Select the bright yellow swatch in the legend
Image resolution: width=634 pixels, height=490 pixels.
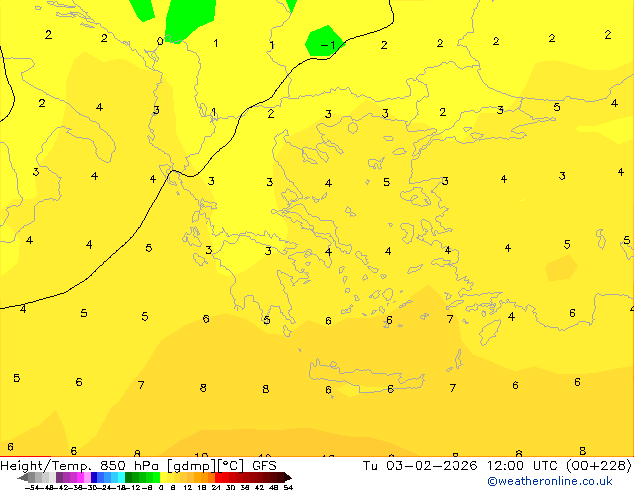pyautogui.click(x=163, y=477)
